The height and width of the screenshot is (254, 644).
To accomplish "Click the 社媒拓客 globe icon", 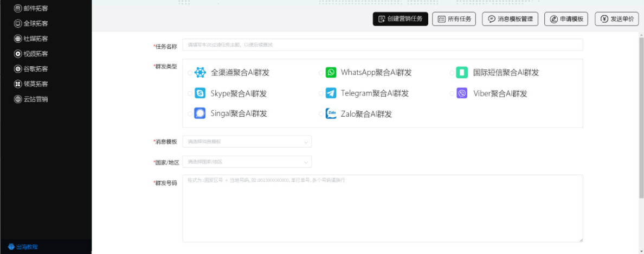I will 18,39.
